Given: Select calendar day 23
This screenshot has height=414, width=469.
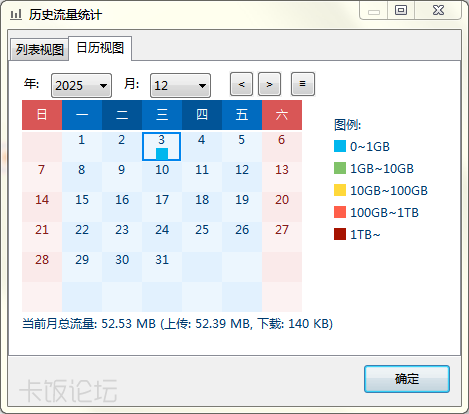Looking at the screenshot, I should (x=122, y=237).
